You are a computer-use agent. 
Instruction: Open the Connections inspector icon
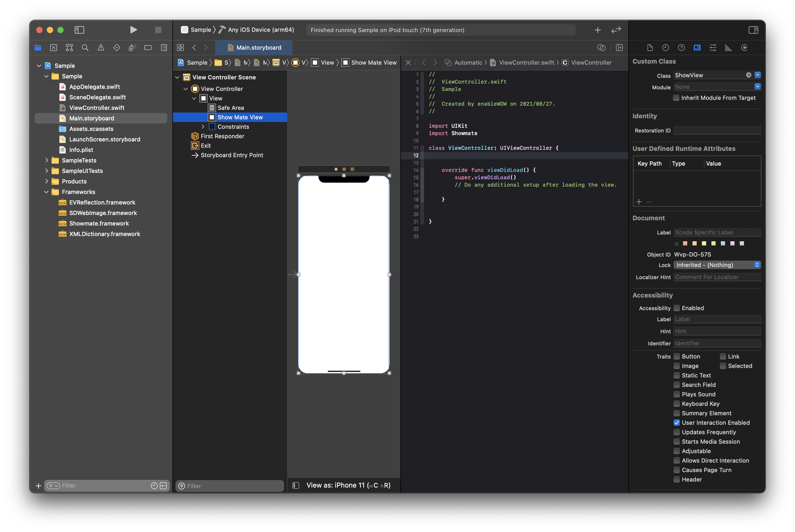745,48
